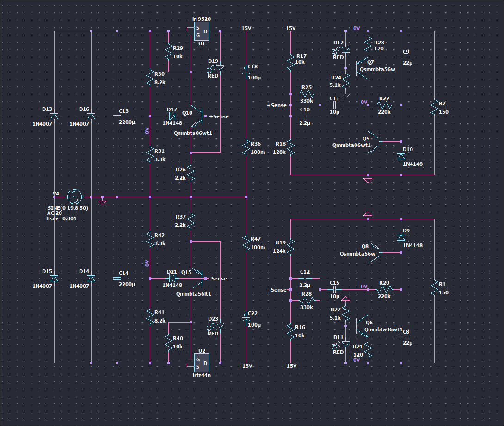Select resistor R21 120
Image resolution: width=504 pixels, height=426 pixels.
coord(368,351)
